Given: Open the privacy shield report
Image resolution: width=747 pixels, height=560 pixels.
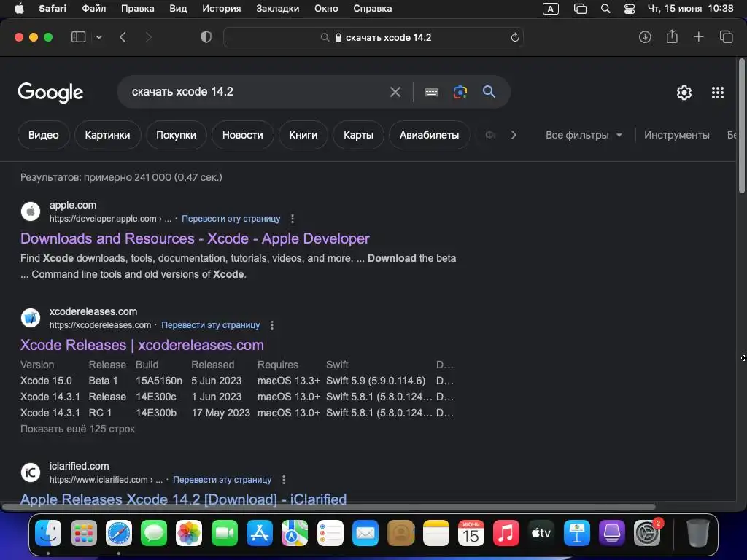Looking at the screenshot, I should pyautogui.click(x=206, y=37).
